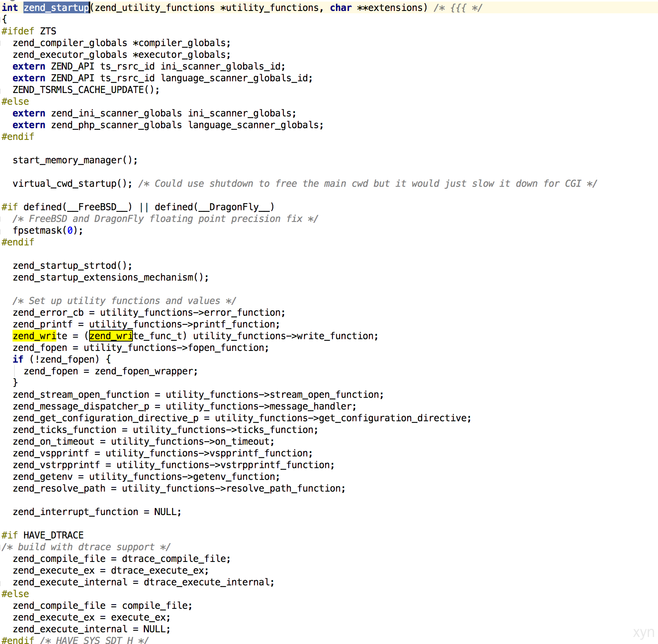Click 'ini_scanner_globals_id' on the extern ZEND_API line
658x644 pixels.
pyautogui.click(x=220, y=66)
